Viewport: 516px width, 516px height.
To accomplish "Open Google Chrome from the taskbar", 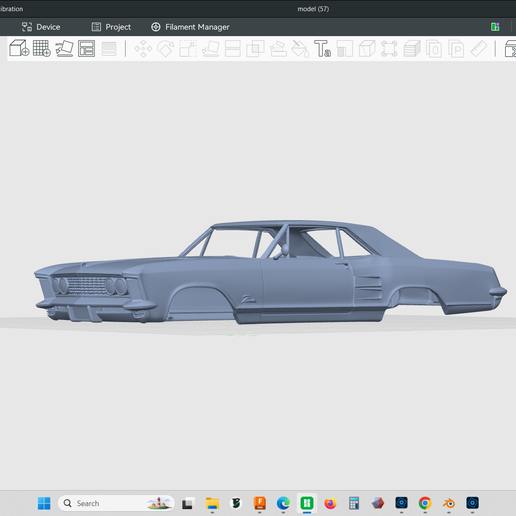I will tap(425, 503).
